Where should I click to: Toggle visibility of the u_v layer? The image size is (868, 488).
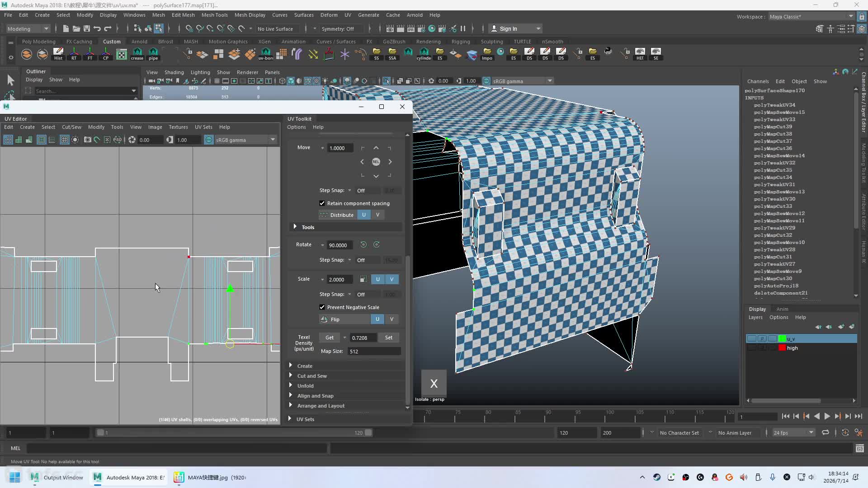(x=751, y=339)
